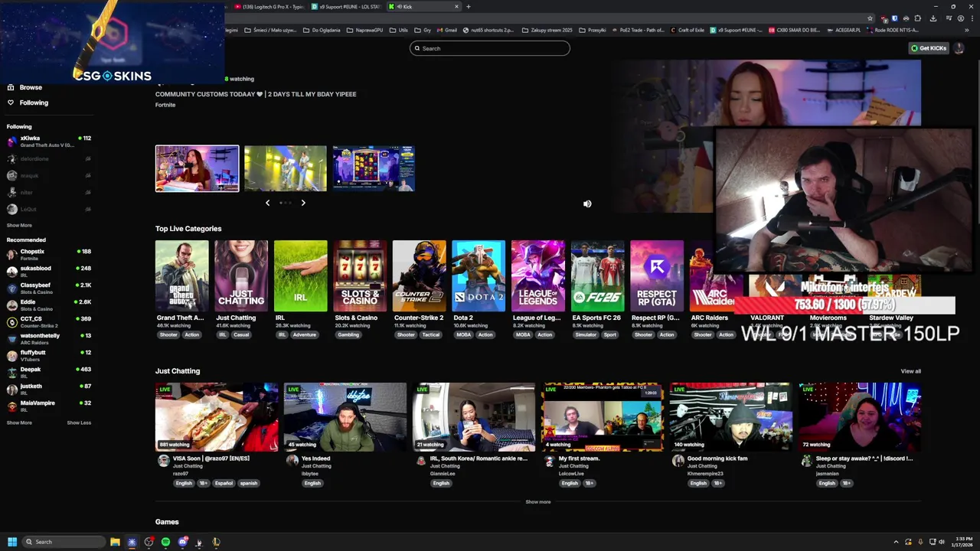
Task: Select the slot machine featured thumbnail
Action: point(374,168)
